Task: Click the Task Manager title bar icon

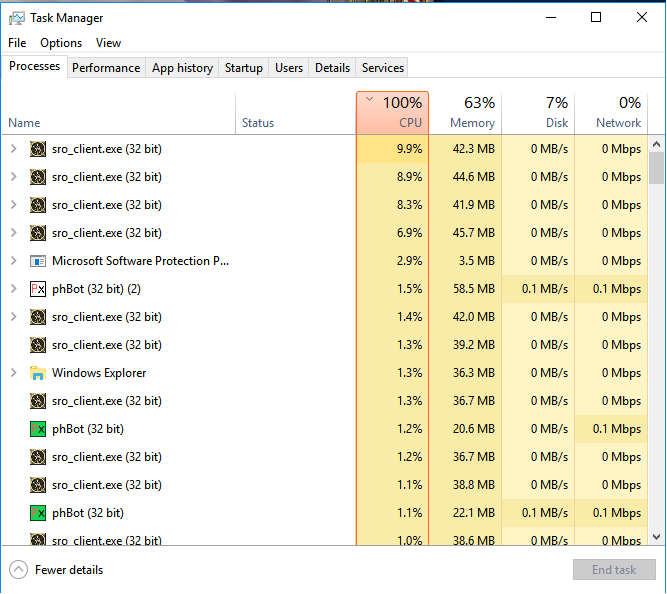Action: pos(17,18)
